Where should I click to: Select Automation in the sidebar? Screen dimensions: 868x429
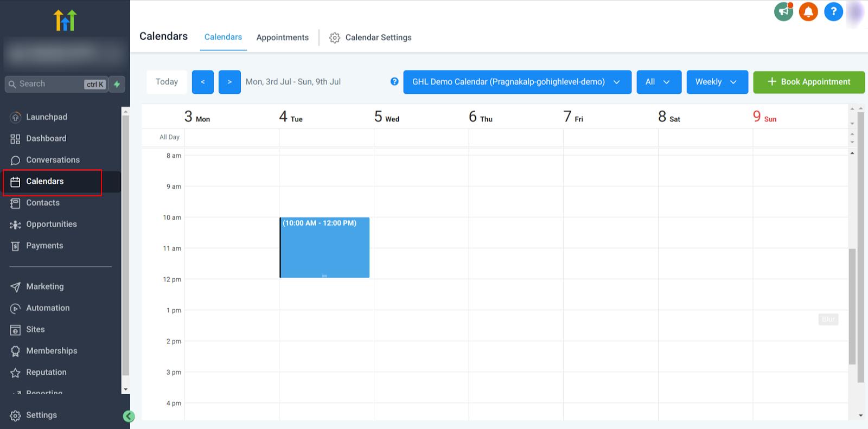pyautogui.click(x=48, y=308)
